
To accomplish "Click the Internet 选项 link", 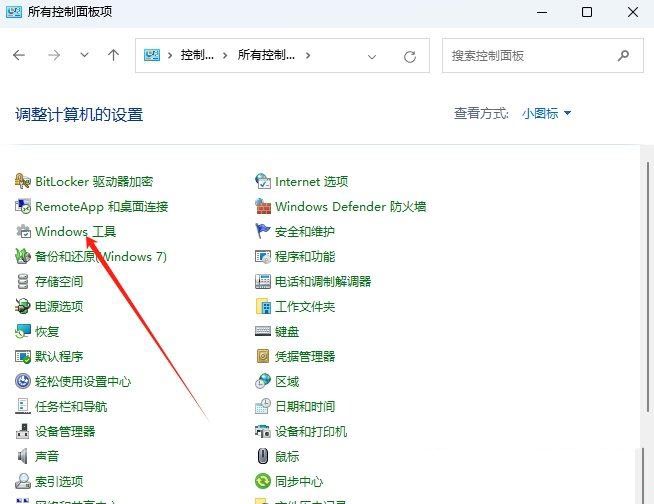I will point(311,181).
